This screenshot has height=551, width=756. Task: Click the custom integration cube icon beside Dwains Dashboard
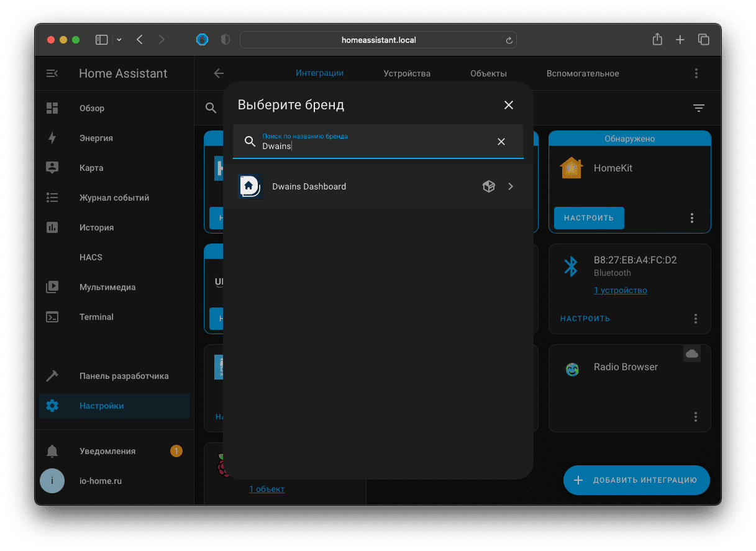[489, 186]
